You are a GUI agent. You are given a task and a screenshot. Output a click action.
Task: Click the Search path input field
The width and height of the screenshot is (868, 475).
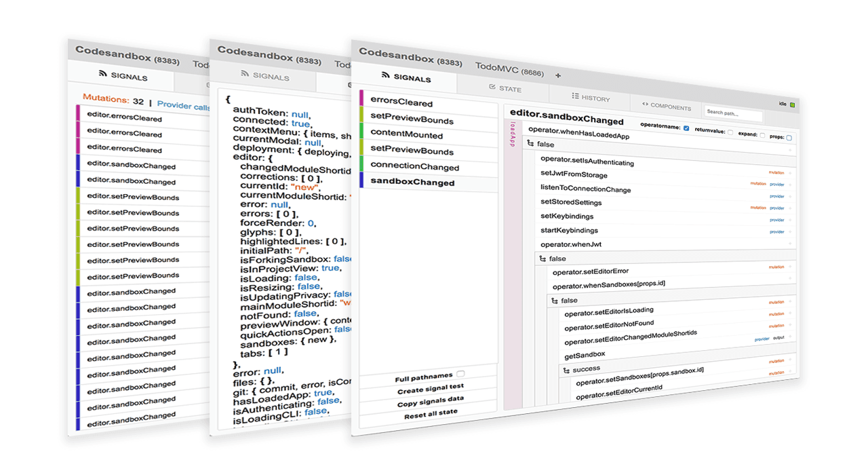(x=733, y=113)
